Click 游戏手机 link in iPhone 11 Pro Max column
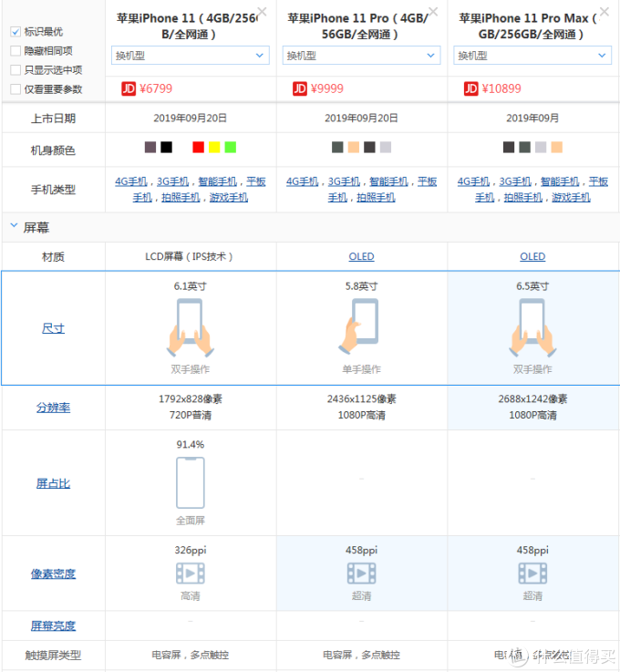This screenshot has height=672, width=620. 571,198
